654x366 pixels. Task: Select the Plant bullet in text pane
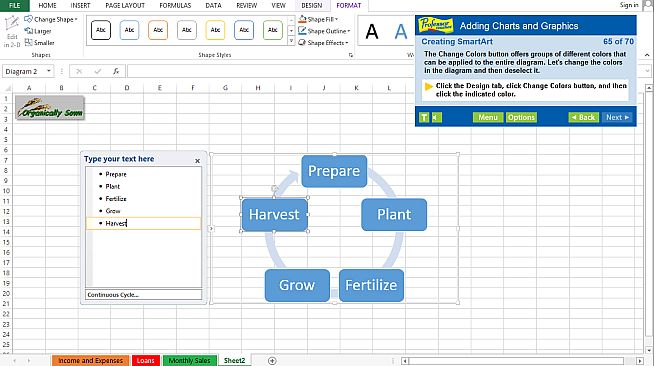(x=113, y=186)
